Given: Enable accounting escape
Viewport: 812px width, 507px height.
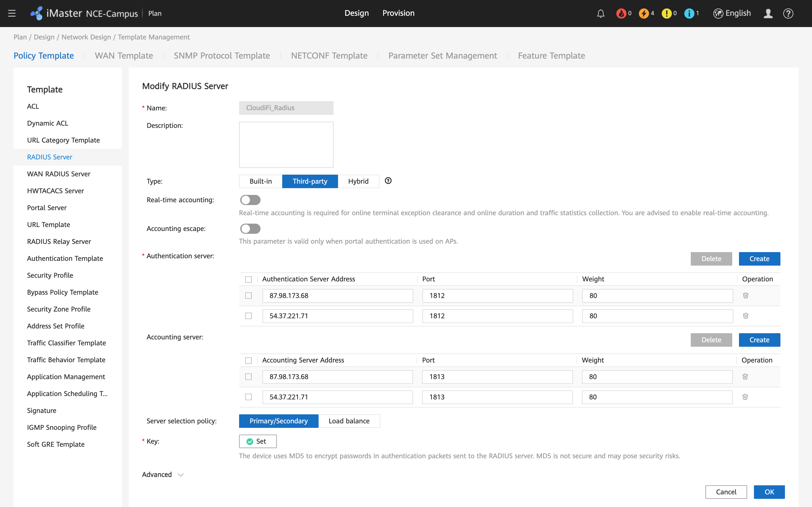Looking at the screenshot, I should click(x=250, y=229).
